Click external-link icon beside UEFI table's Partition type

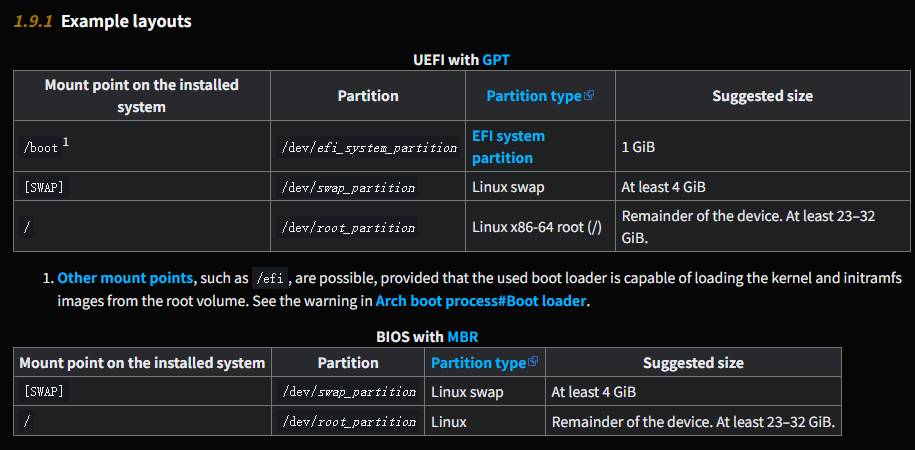[x=589, y=96]
